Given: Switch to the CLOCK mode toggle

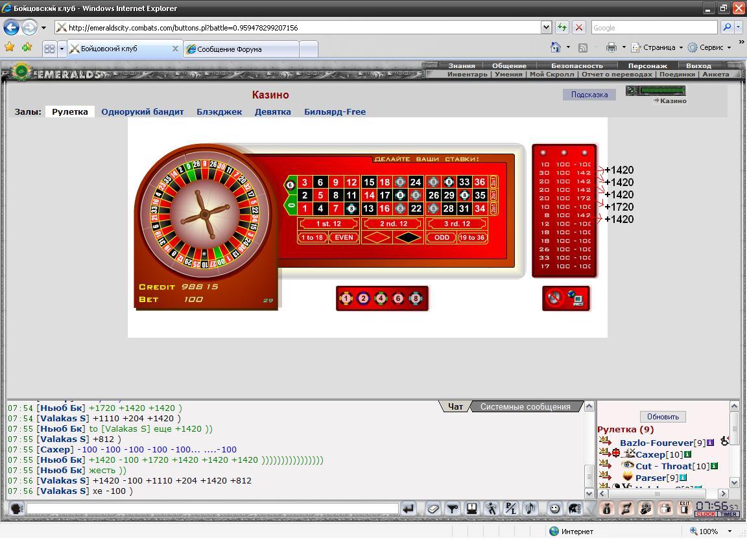Looking at the screenshot, I should pyautogui.click(x=705, y=514).
